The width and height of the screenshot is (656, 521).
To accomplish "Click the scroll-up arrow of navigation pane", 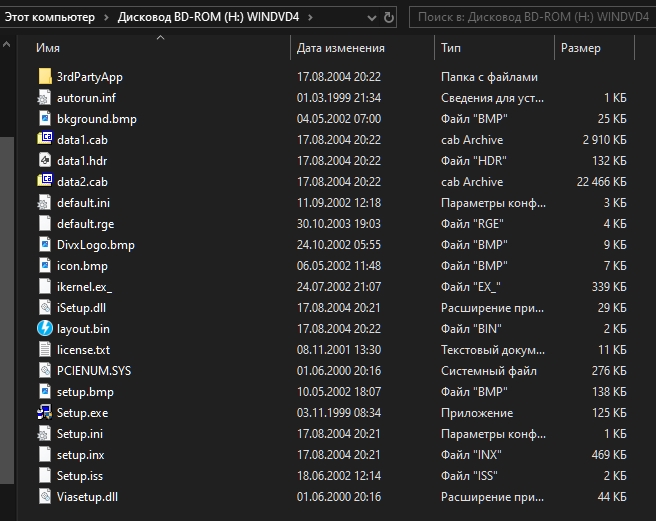I will click(6, 44).
